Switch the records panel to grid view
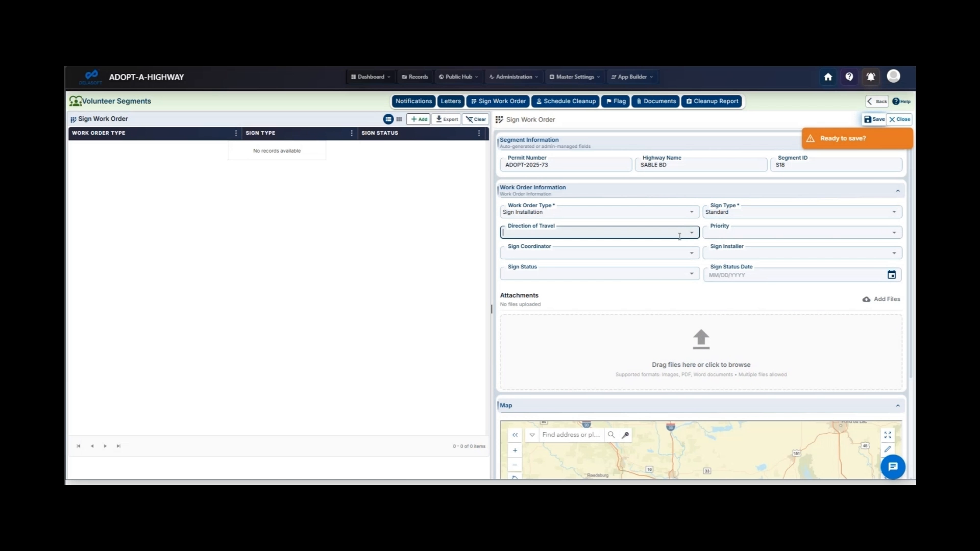 399,119
